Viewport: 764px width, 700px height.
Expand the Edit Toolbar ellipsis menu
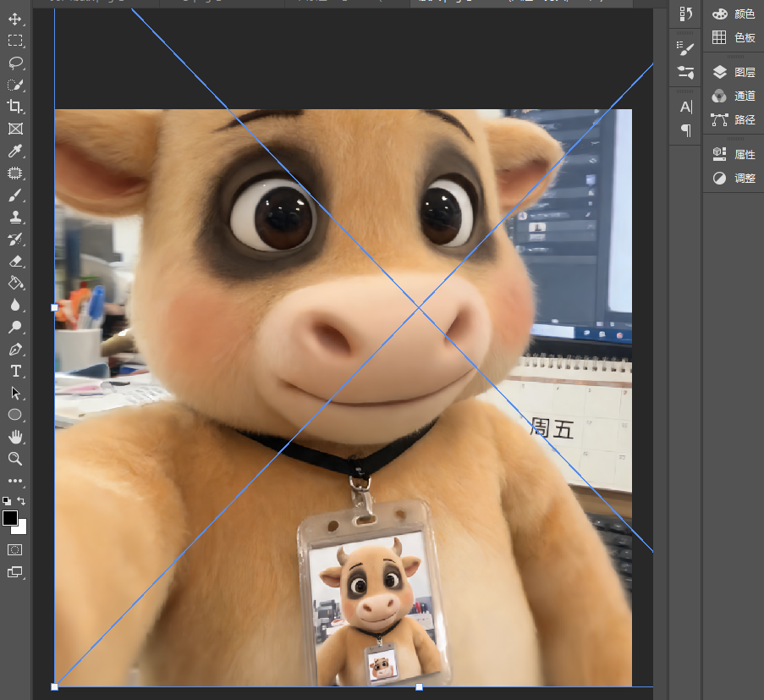15,481
